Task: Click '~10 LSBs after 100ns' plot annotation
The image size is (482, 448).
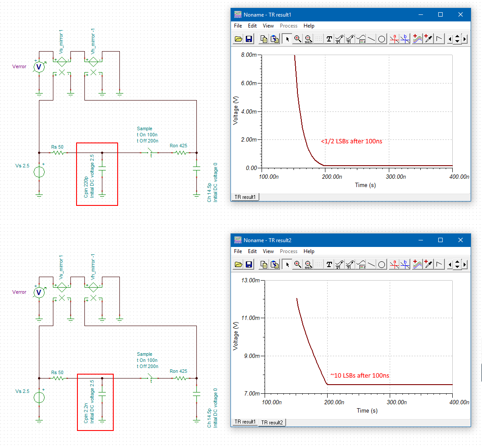Action: pos(360,375)
